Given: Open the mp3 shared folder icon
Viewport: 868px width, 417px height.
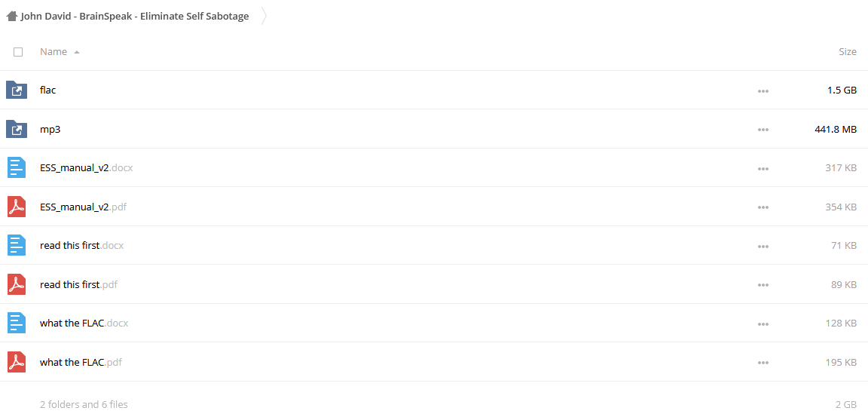Looking at the screenshot, I should point(17,129).
